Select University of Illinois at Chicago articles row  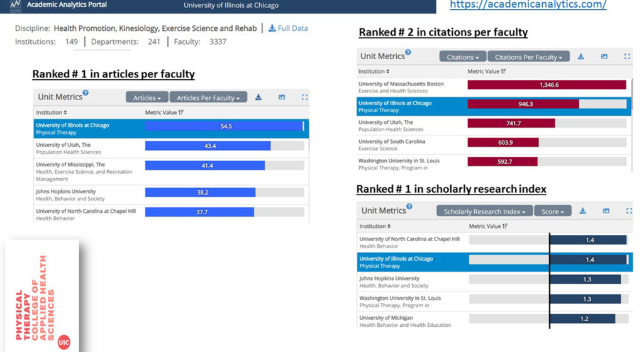coord(171,128)
